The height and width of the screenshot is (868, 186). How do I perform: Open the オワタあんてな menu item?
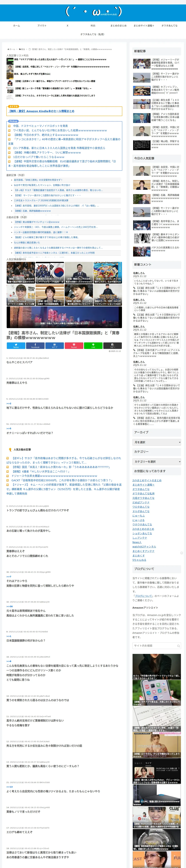[169, 26]
